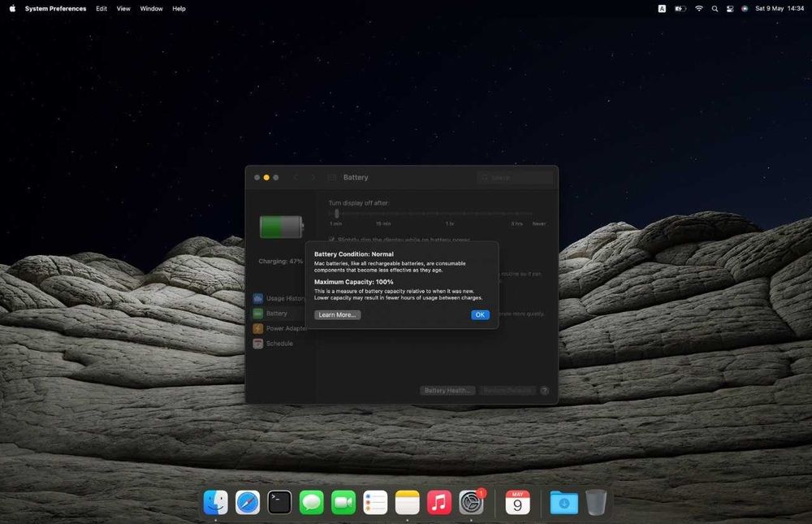Click the Never label on display slider
Viewport: 812px width, 524px height.
click(x=538, y=224)
